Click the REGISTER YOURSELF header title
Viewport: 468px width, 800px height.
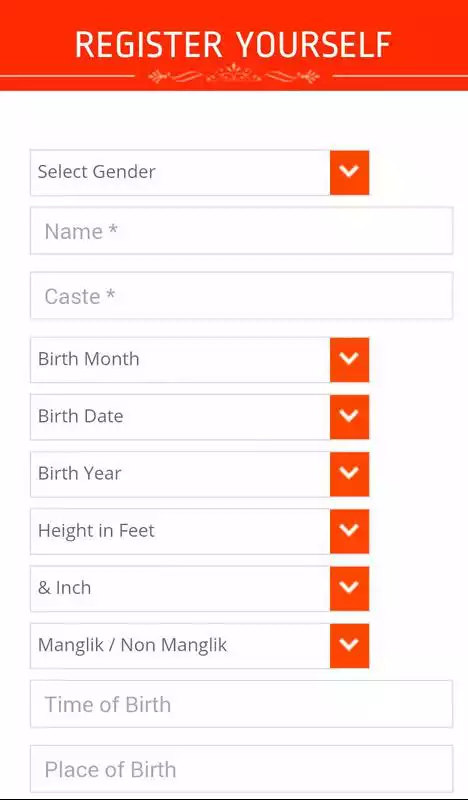233,45
